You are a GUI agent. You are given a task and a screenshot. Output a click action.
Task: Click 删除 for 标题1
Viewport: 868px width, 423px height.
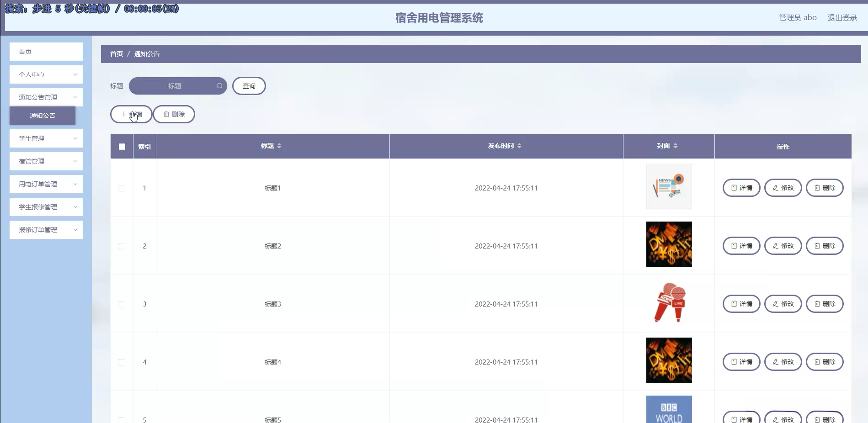[x=825, y=188]
